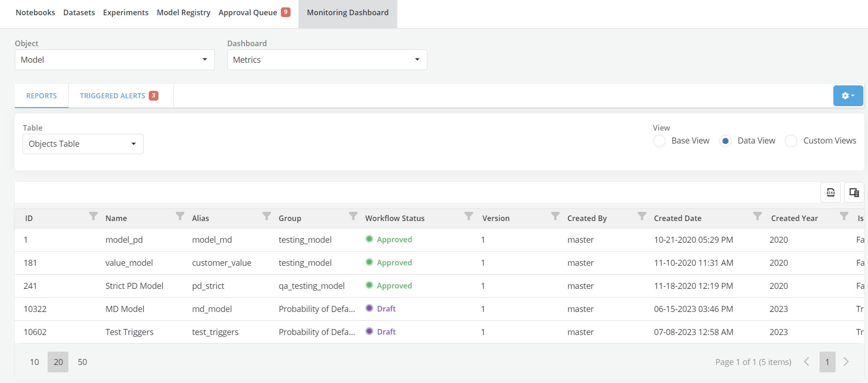Click the Strict PD Model row

pos(134,286)
